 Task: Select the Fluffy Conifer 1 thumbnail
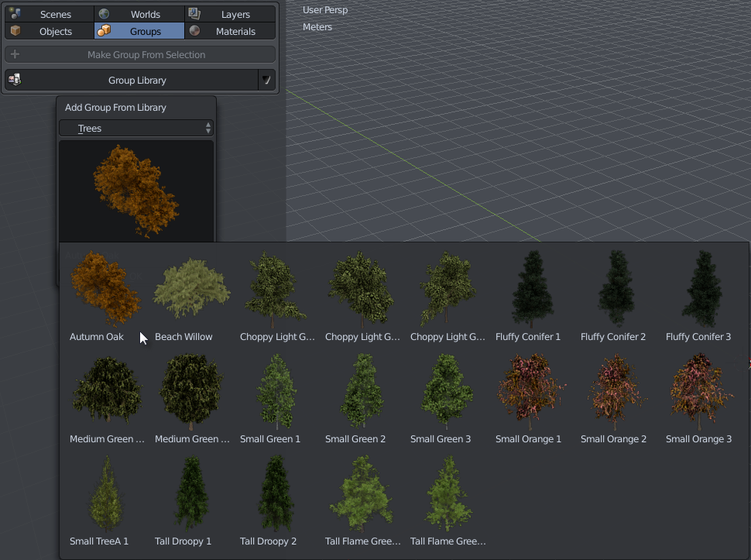tap(531, 288)
